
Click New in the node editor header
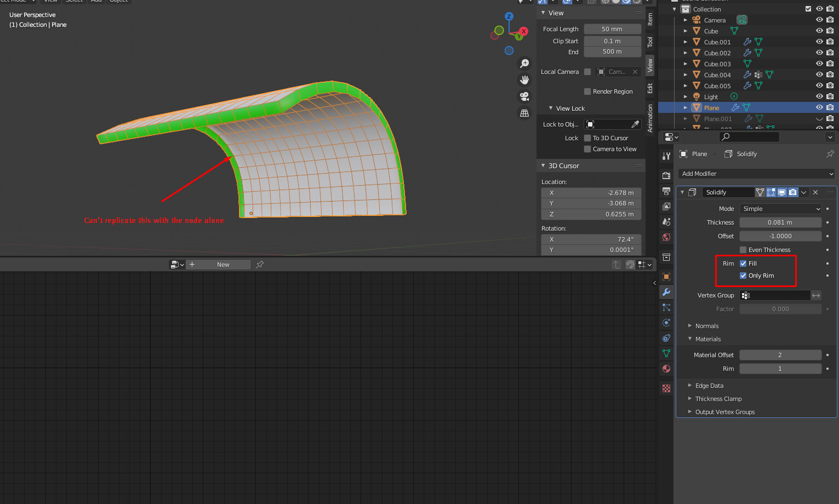pyautogui.click(x=223, y=265)
